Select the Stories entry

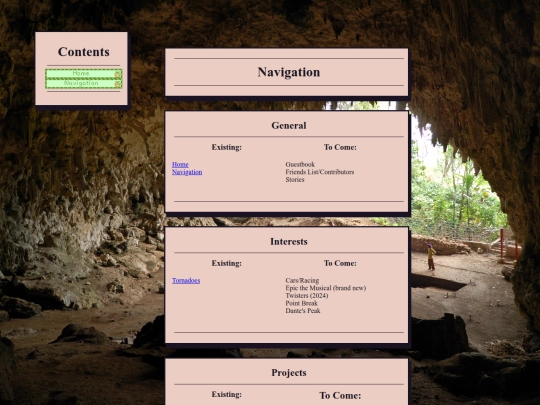pyautogui.click(x=295, y=180)
